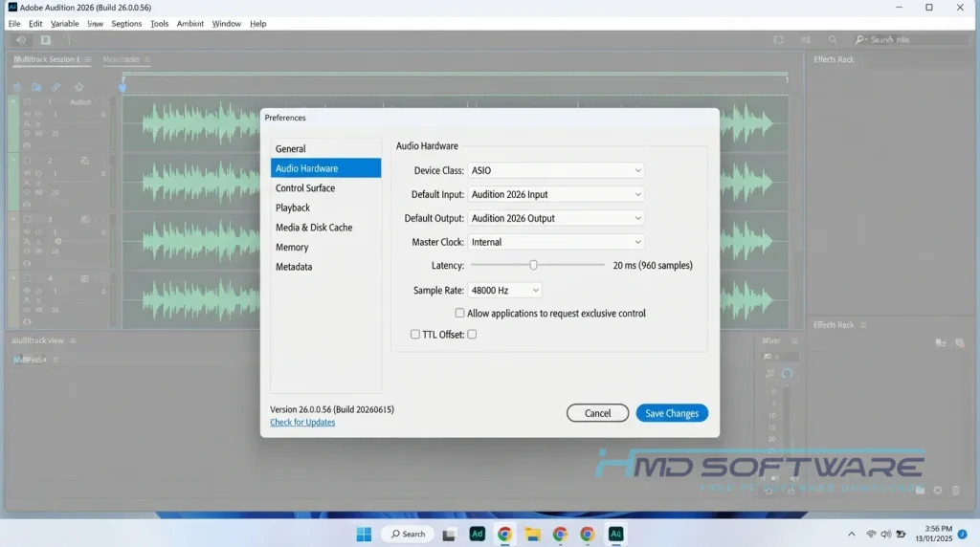The height and width of the screenshot is (547, 980).
Task: Click the search field in top toolbar
Action: 909,39
